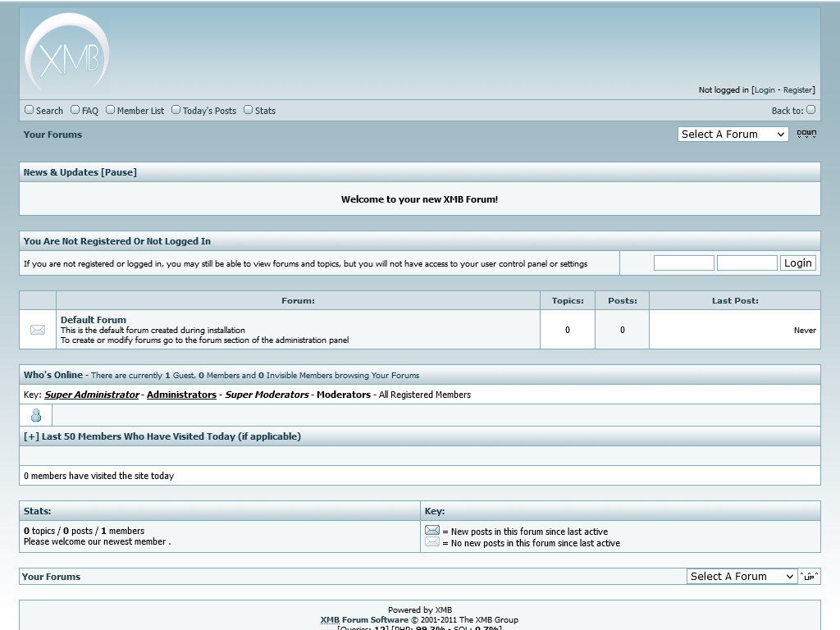Click the 'Stats:' panel heading
Viewport: 840px width, 630px height.
[38, 511]
